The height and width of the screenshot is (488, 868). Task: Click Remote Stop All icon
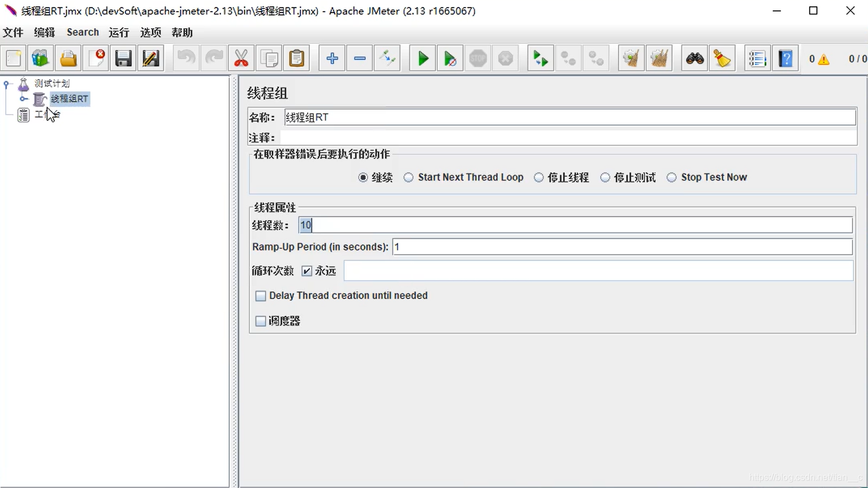[x=568, y=58]
